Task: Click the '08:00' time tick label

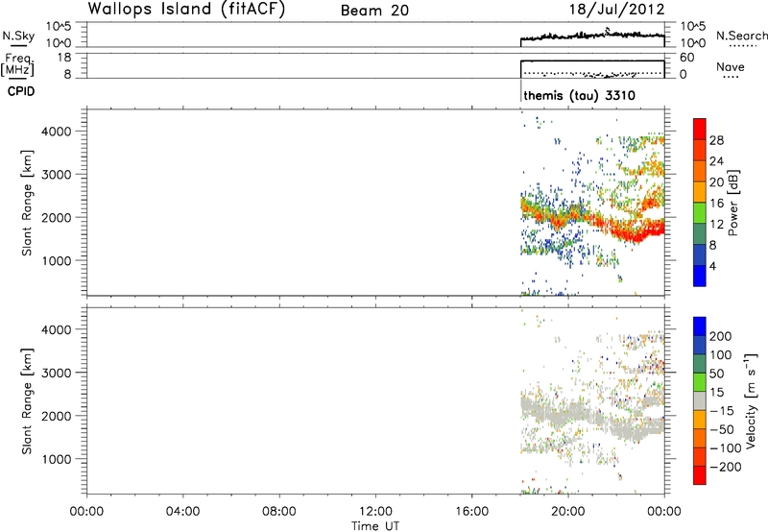Action: pyautogui.click(x=279, y=512)
